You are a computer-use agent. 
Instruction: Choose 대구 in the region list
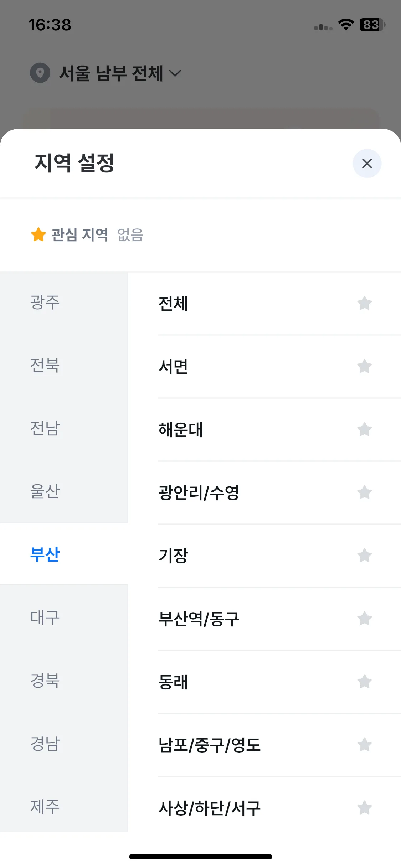(x=64, y=618)
